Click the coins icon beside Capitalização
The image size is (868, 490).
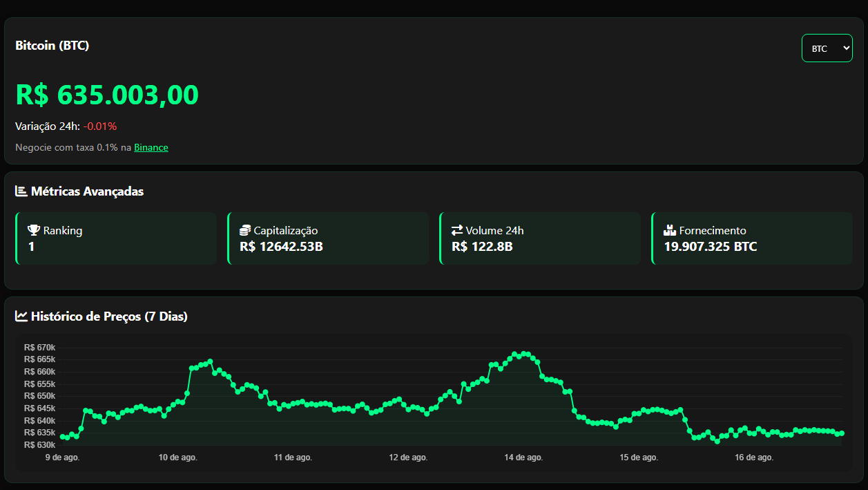pyautogui.click(x=245, y=230)
